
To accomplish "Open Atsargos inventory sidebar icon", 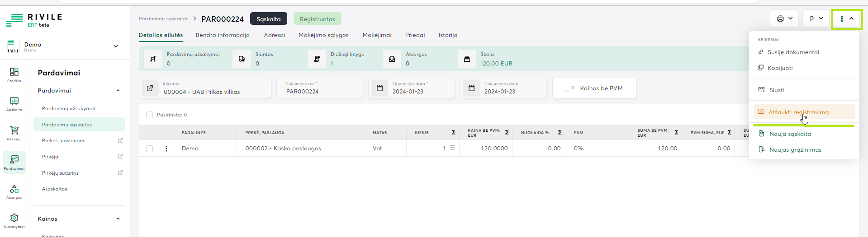I will point(14,191).
